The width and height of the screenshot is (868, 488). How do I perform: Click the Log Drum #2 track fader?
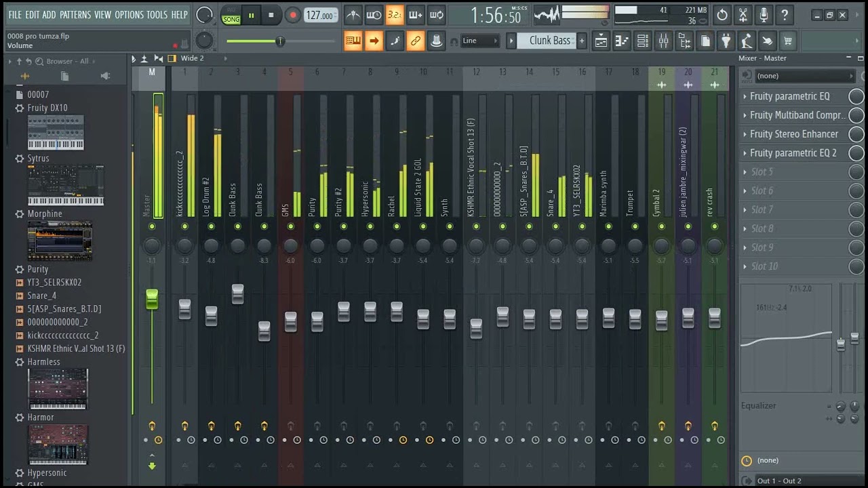(211, 315)
